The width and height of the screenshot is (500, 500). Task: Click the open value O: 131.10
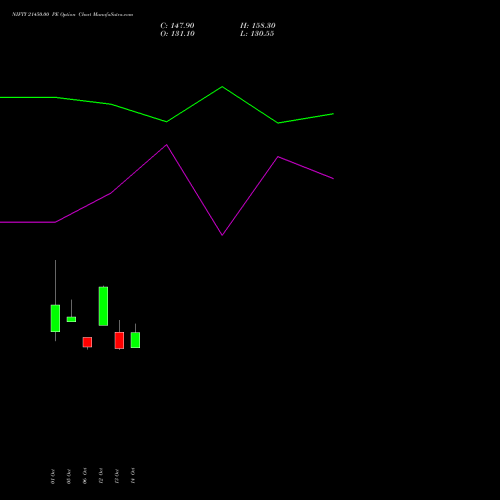click(177, 34)
